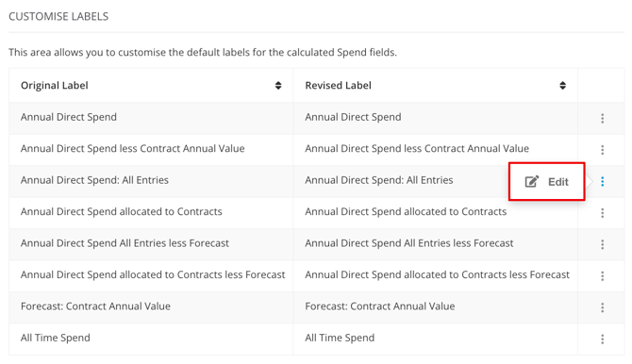
Task: Choose Edit in the popup menu
Action: click(546, 181)
